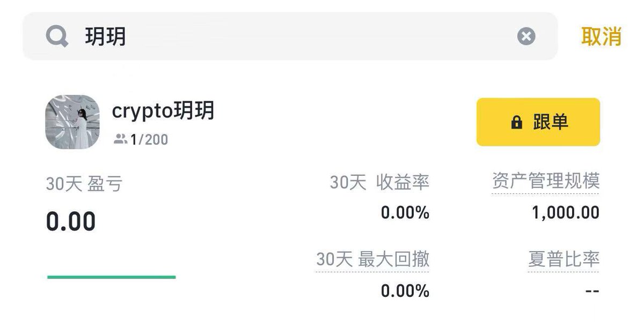Click the 1,000.00 asset value
This screenshot has height=328, width=644.
pos(566,213)
